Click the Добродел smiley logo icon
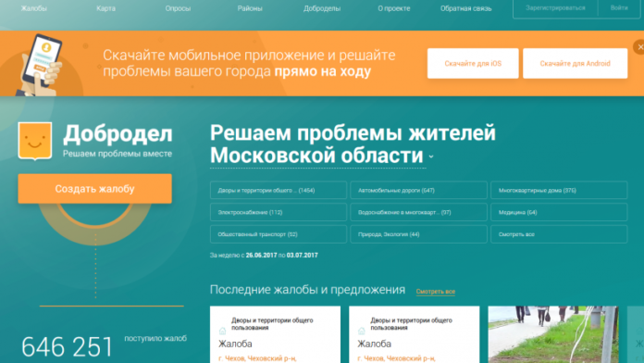The width and height of the screenshot is (644, 363). [x=35, y=141]
